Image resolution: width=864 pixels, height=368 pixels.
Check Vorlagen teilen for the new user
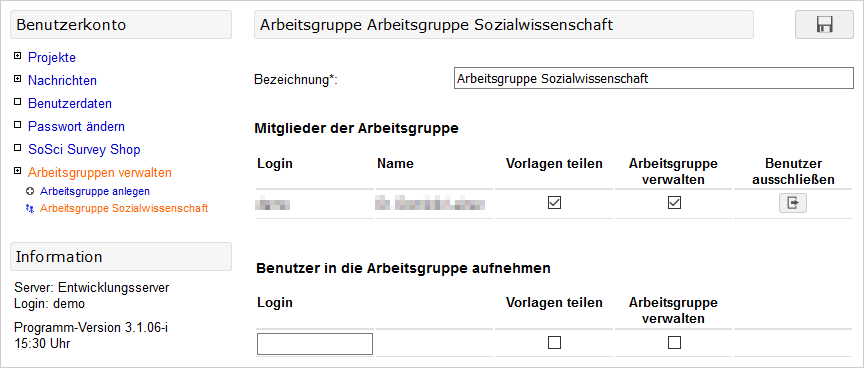[554, 343]
